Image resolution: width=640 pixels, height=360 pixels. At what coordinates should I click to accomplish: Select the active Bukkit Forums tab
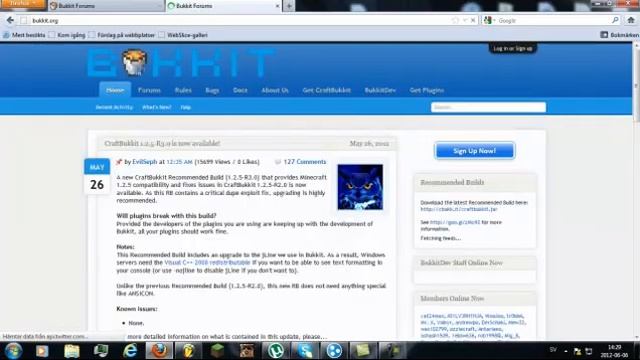pos(223,6)
